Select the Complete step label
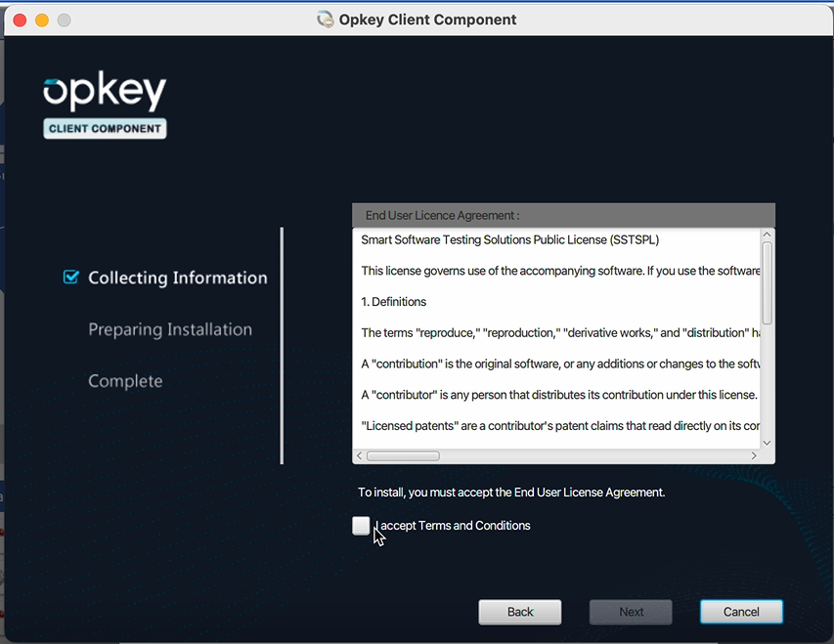834x644 pixels. coord(125,381)
